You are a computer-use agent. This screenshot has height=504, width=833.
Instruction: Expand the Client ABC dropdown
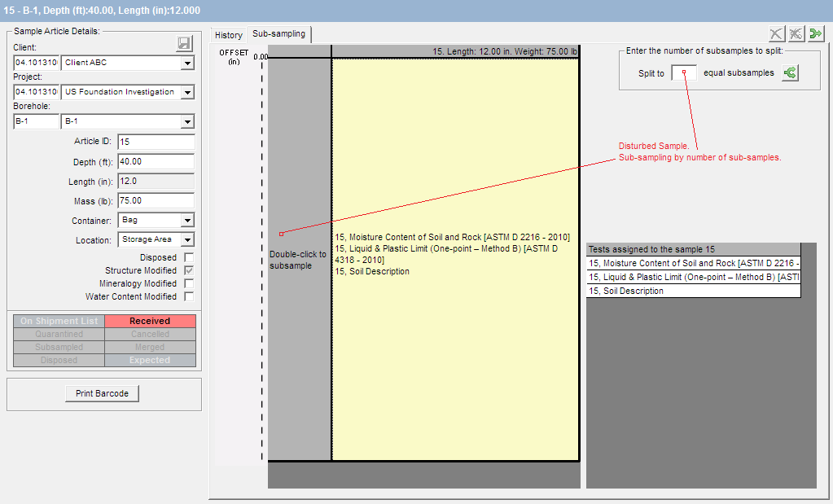187,63
